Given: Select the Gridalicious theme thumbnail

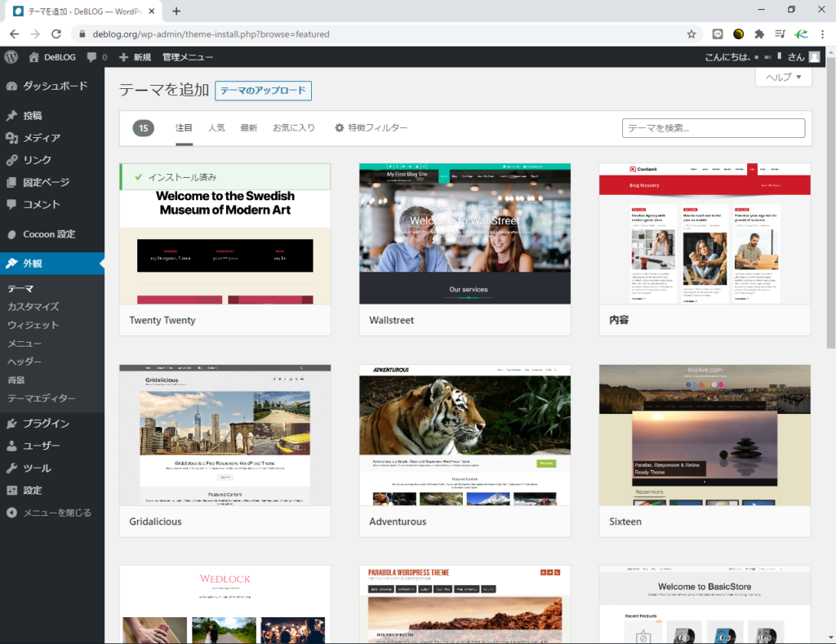Looking at the screenshot, I should pos(225,435).
